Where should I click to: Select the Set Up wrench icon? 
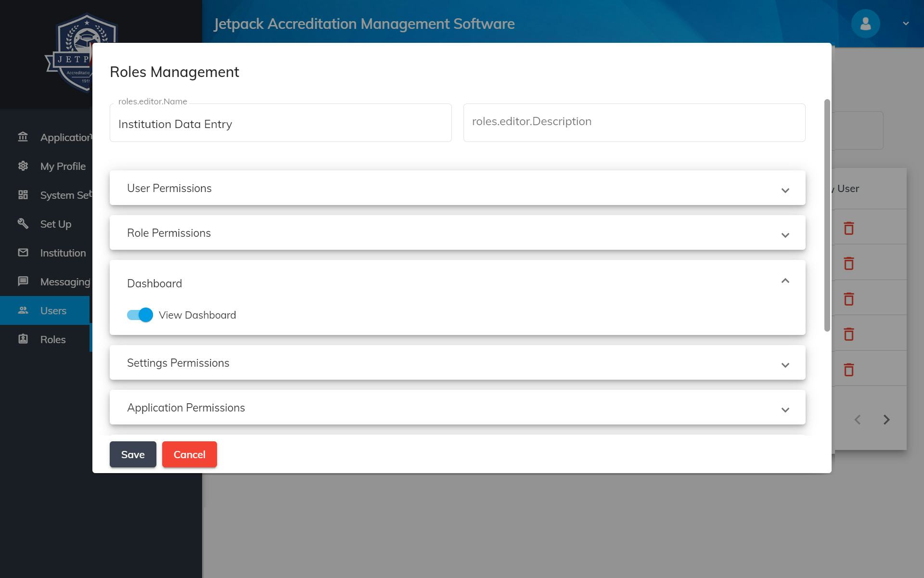click(23, 224)
